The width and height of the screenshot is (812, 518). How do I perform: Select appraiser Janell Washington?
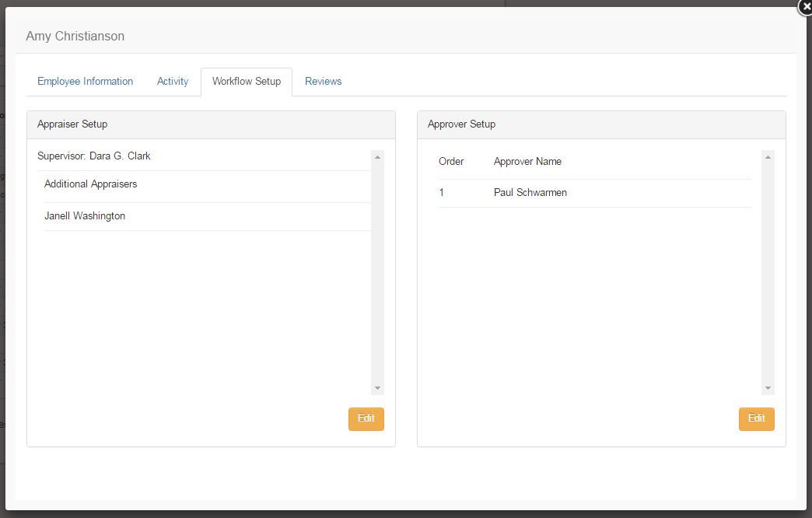point(85,216)
